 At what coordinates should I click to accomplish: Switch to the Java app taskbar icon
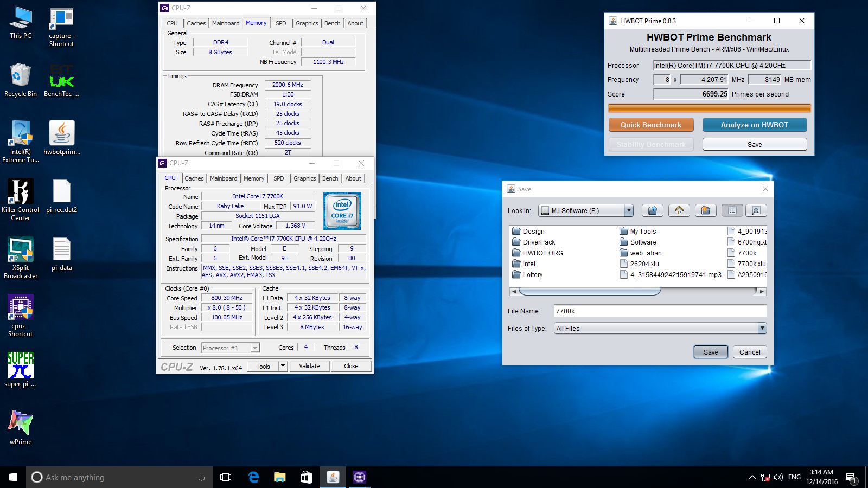pos(333,477)
